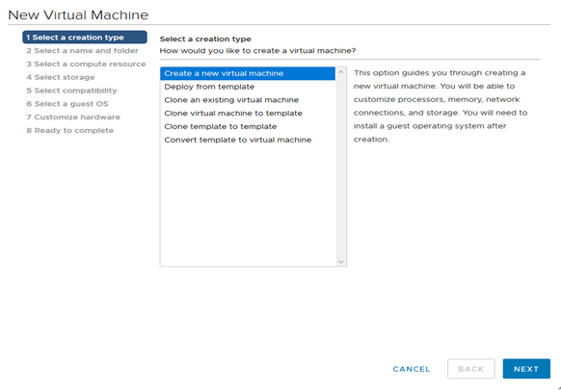
Task: Open step '4 Select storage'
Action: pyautogui.click(x=61, y=77)
